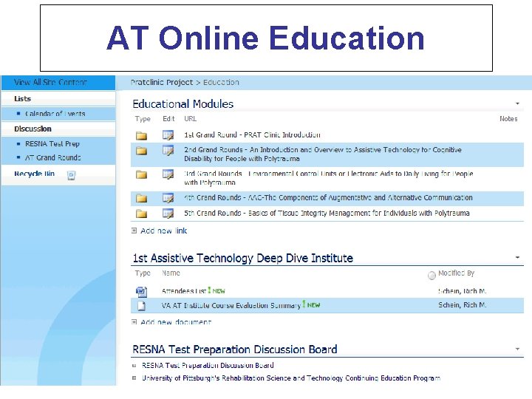Open Calendar of Events list
532x399 pixels.
(55, 114)
